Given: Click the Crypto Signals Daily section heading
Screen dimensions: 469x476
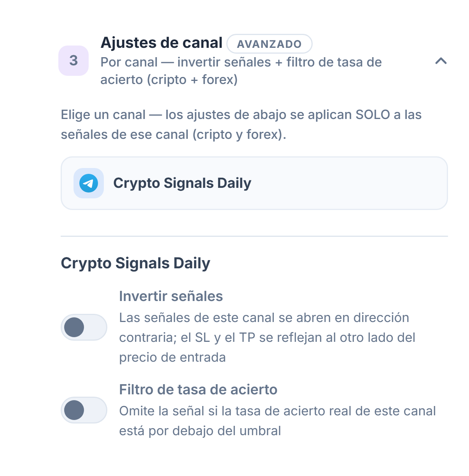Looking at the screenshot, I should pos(136,263).
